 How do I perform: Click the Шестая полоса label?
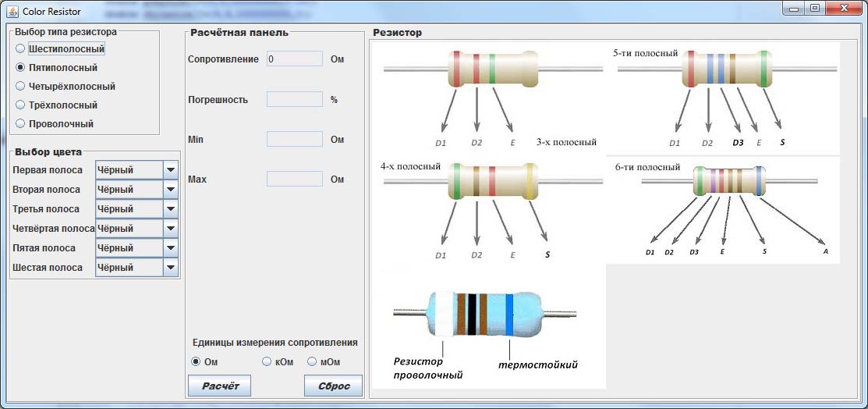click(x=48, y=267)
